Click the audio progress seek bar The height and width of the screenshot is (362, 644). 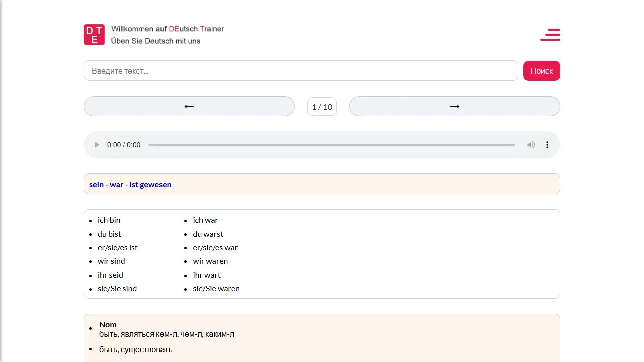pyautogui.click(x=332, y=145)
